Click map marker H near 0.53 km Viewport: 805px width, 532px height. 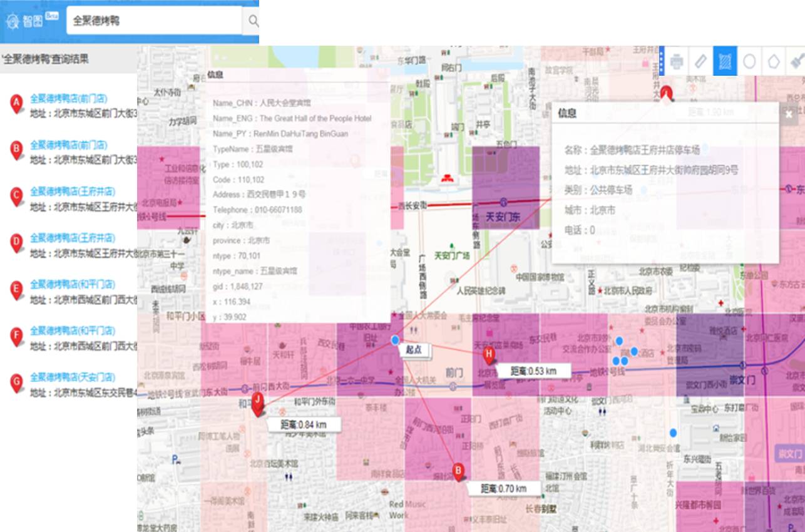[490, 355]
